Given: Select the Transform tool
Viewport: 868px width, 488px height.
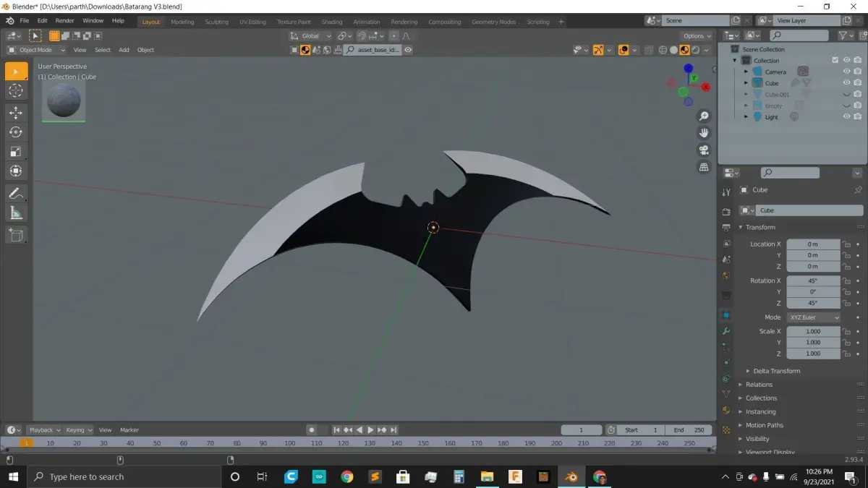Looking at the screenshot, I should pos(16,171).
